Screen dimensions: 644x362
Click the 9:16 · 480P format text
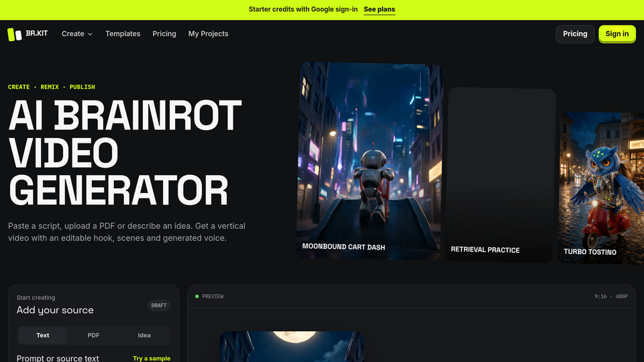point(611,296)
